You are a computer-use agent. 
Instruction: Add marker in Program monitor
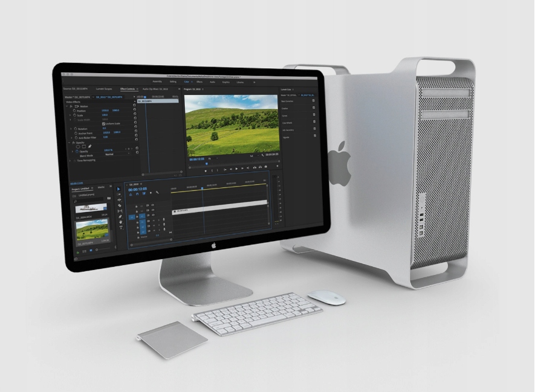click(206, 171)
